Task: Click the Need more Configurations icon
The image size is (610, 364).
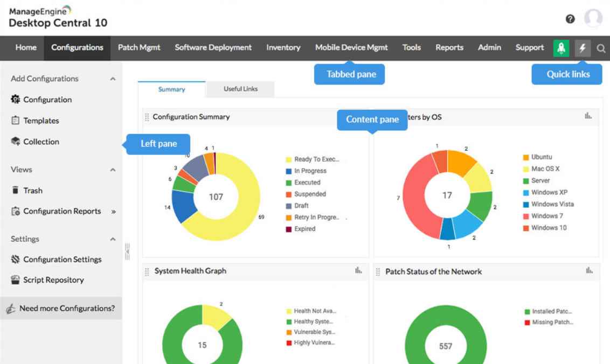Action: [10, 309]
